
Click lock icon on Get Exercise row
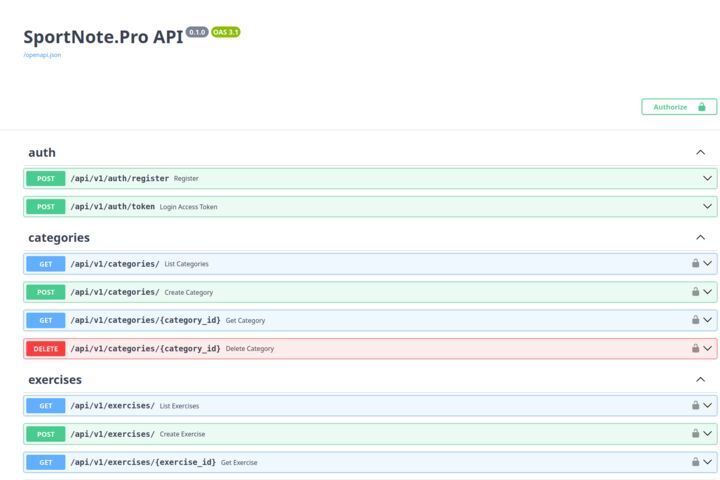coord(695,462)
